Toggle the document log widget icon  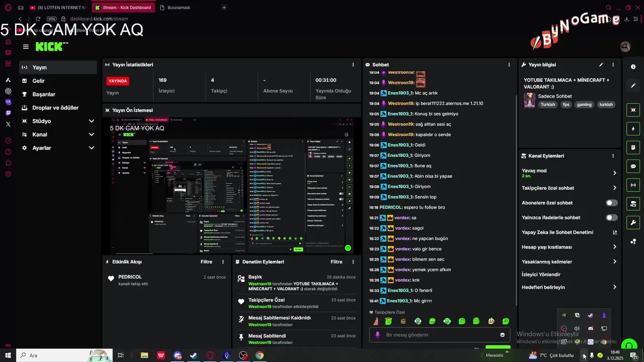pos(633,147)
